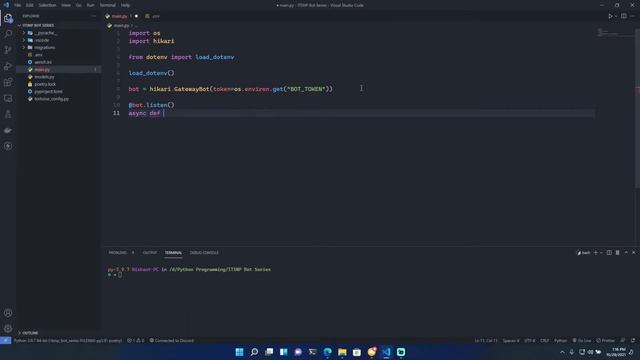Switch to the Debug Console tab

click(x=204, y=253)
